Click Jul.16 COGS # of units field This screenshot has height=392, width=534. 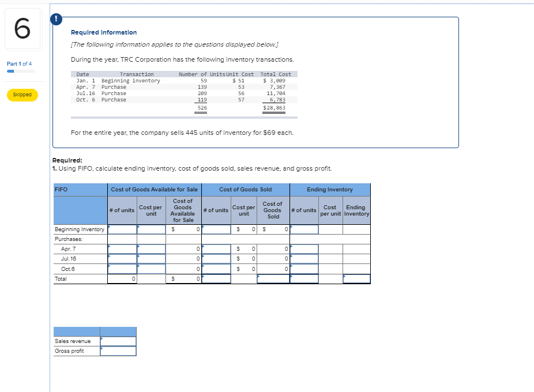pos(216,259)
